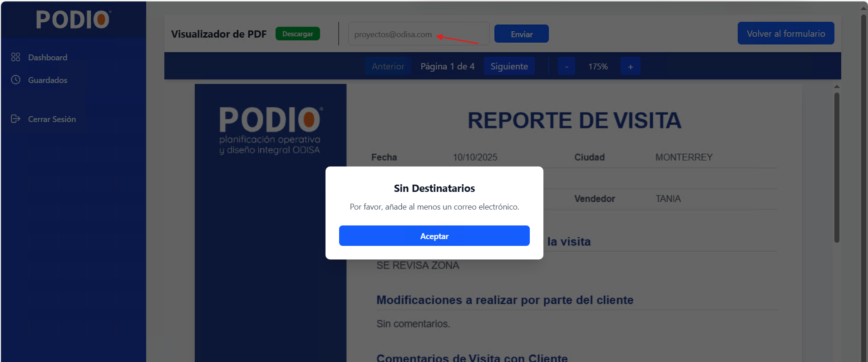Image resolution: width=868 pixels, height=362 pixels.
Task: Click the 'Página 1 de 4' page indicator
Action: (448, 66)
